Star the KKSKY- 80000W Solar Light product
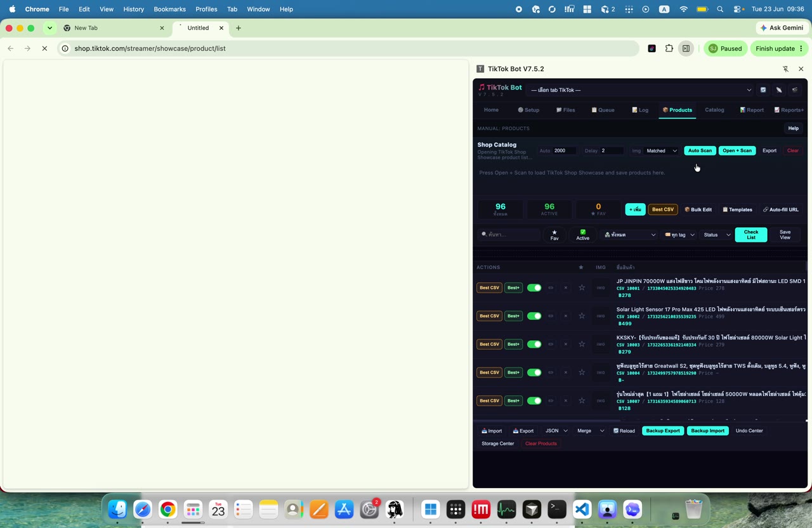Image resolution: width=812 pixels, height=528 pixels. tap(582, 344)
